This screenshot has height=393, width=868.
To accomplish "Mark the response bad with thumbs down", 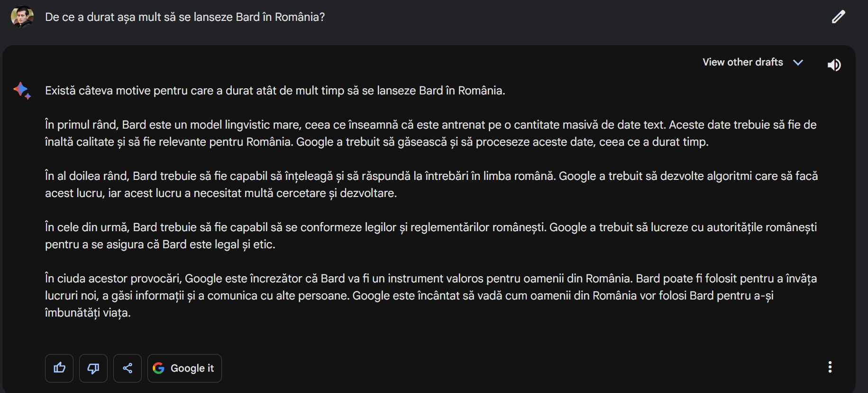I will (93, 368).
